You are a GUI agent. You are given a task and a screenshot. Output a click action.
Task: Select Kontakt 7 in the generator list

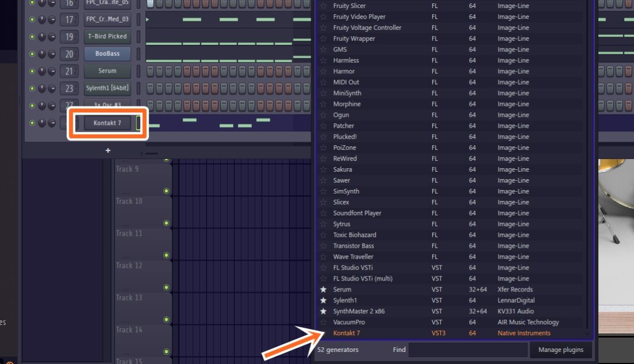[347, 333]
